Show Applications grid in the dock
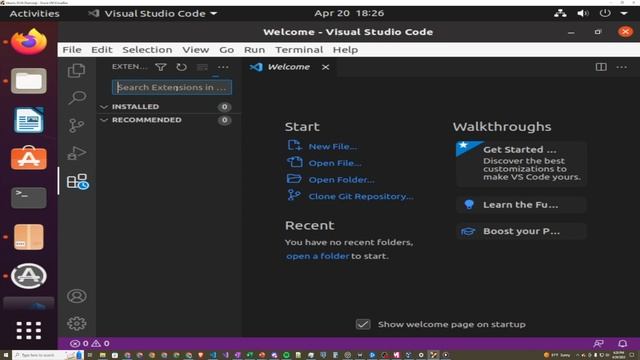The width and height of the screenshot is (640, 360). coord(29,330)
